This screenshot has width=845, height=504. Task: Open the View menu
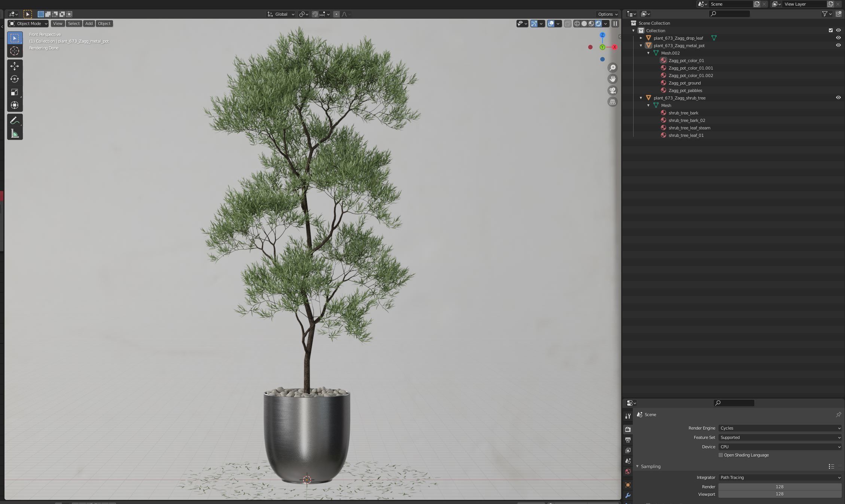(x=58, y=24)
